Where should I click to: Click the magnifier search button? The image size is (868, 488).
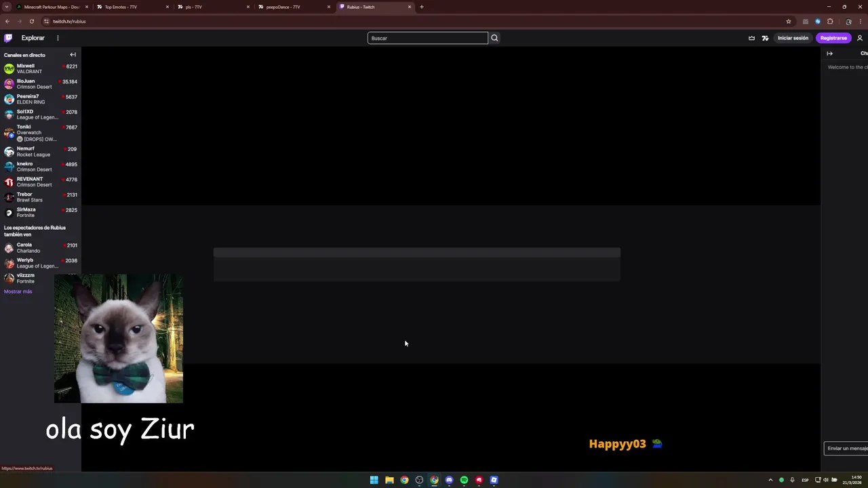(x=494, y=38)
